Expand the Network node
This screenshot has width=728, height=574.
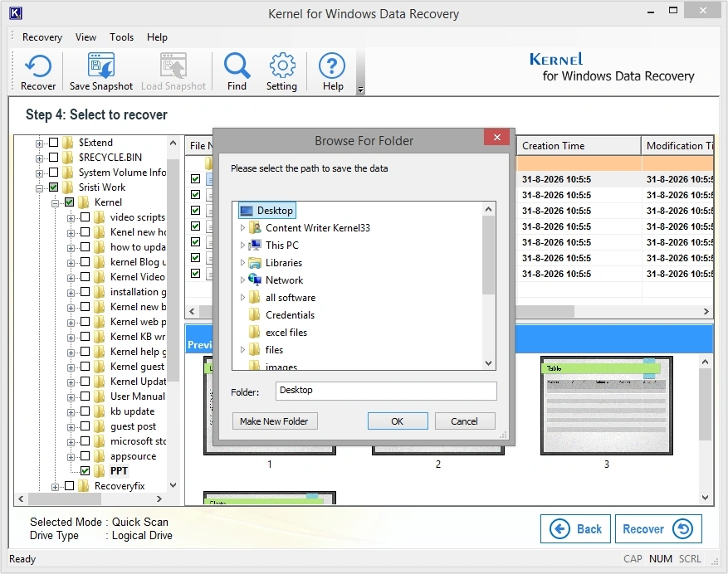pyautogui.click(x=242, y=280)
